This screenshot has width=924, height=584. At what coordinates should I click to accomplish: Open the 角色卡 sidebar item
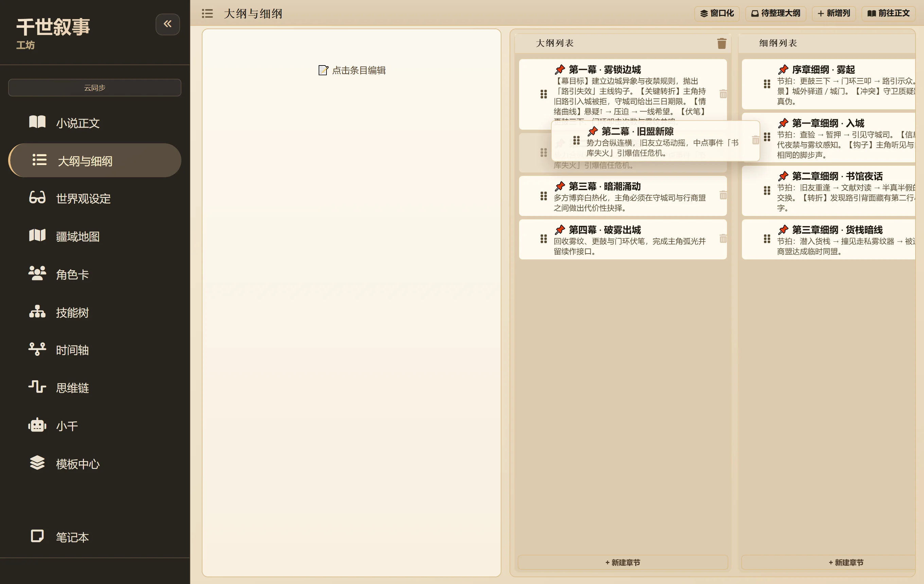(94, 274)
